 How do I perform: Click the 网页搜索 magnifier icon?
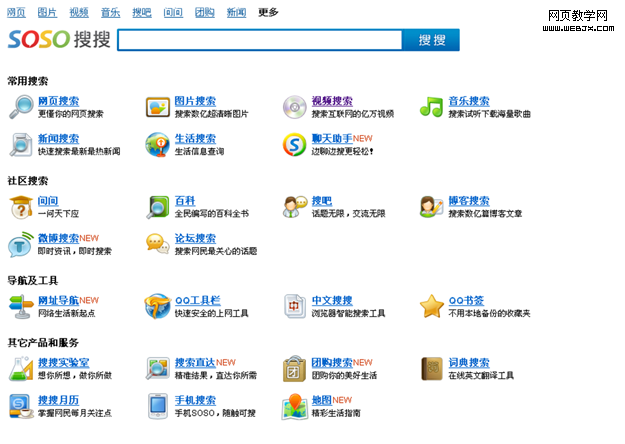tap(21, 107)
